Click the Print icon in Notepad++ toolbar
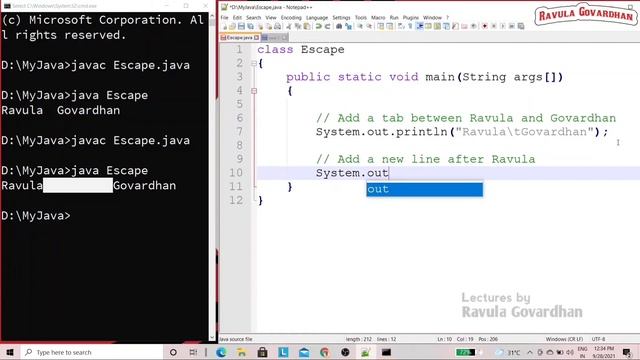 278,26
